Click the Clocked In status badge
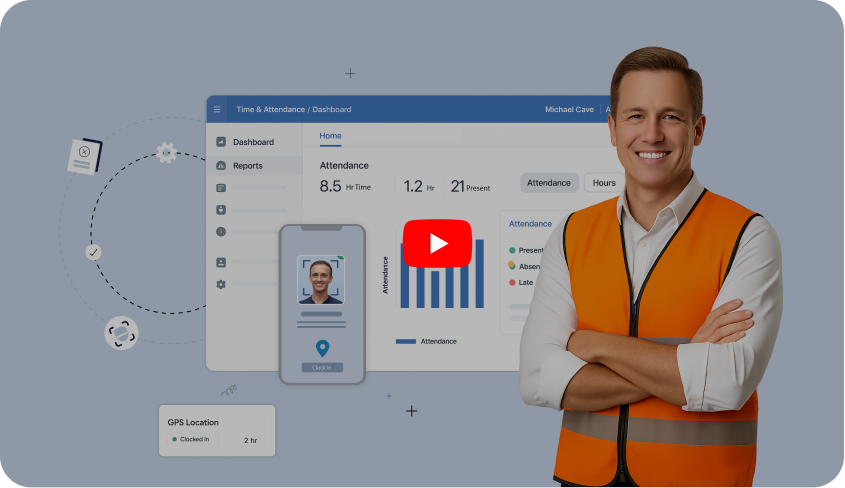The image size is (845, 488). tap(193, 439)
